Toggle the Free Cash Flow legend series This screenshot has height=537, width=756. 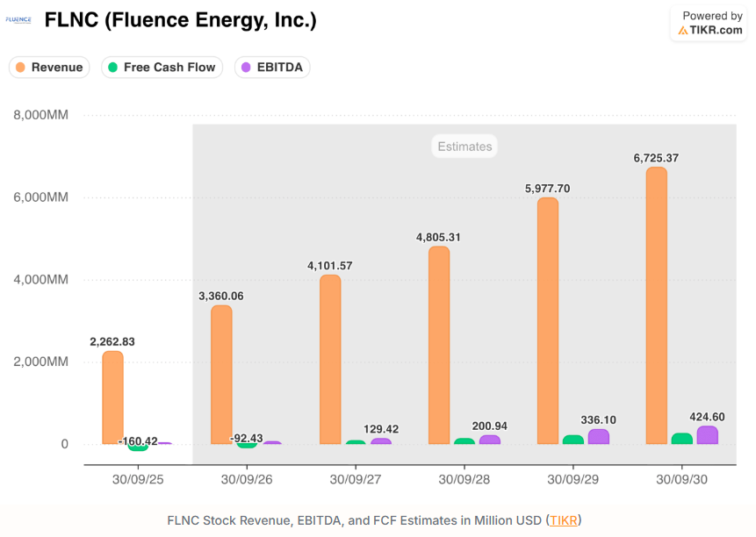[x=162, y=68]
